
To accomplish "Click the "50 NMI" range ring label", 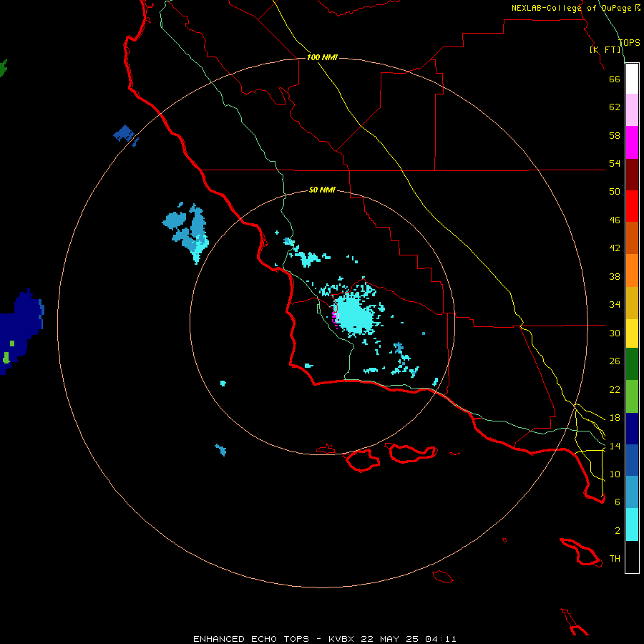I will tap(322, 190).
